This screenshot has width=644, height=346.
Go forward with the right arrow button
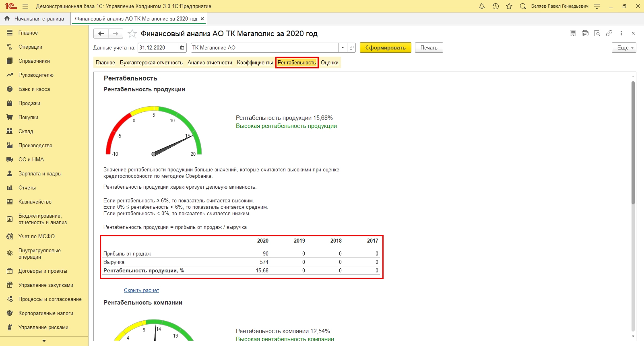(116, 34)
